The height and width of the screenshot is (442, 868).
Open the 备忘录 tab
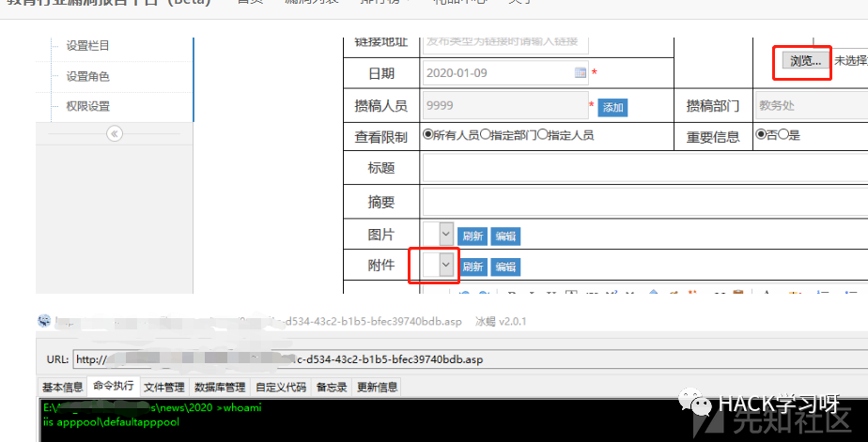(333, 388)
